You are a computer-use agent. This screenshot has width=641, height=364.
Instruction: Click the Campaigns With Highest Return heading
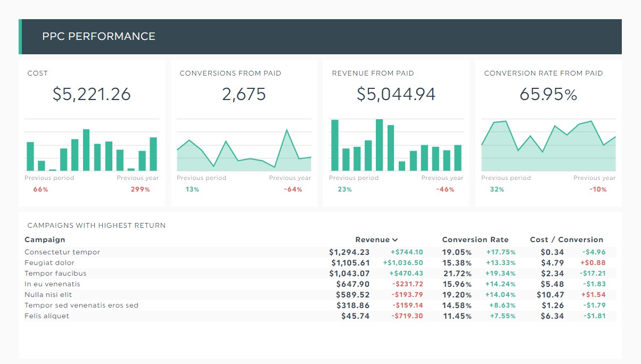pos(96,226)
